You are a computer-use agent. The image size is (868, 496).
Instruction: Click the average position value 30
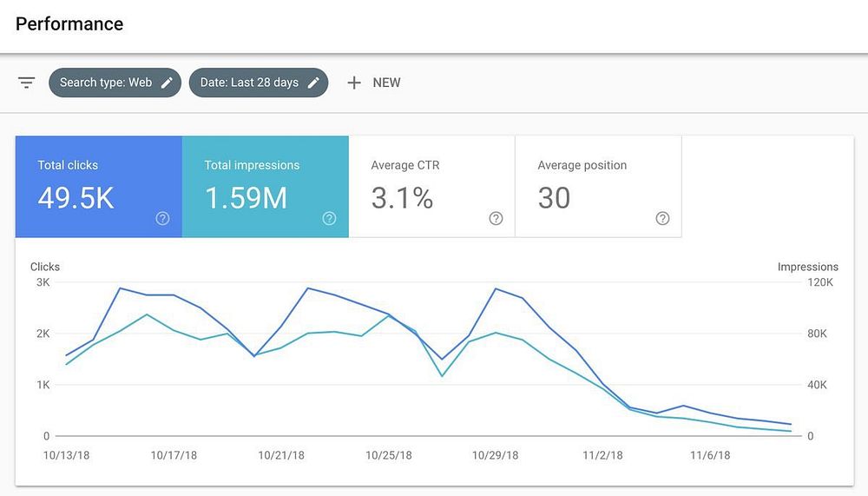[x=554, y=198]
